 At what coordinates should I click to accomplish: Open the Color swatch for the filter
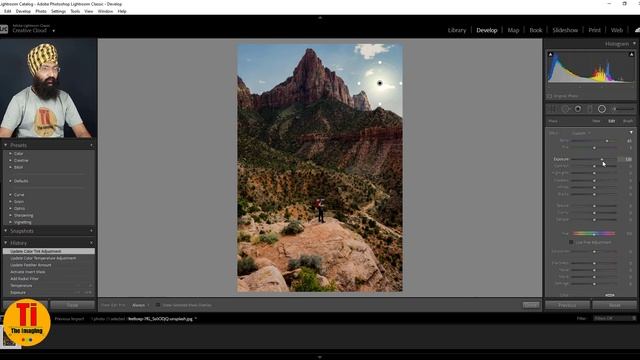(610, 295)
